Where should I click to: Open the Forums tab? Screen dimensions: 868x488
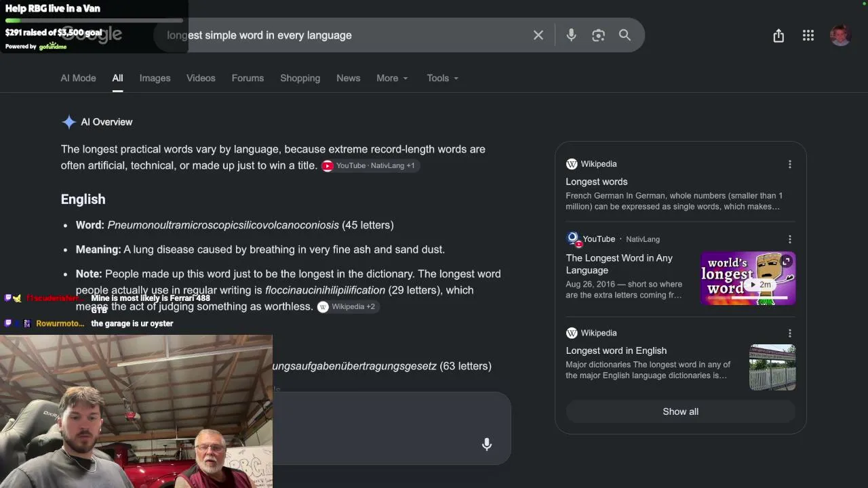pyautogui.click(x=248, y=78)
